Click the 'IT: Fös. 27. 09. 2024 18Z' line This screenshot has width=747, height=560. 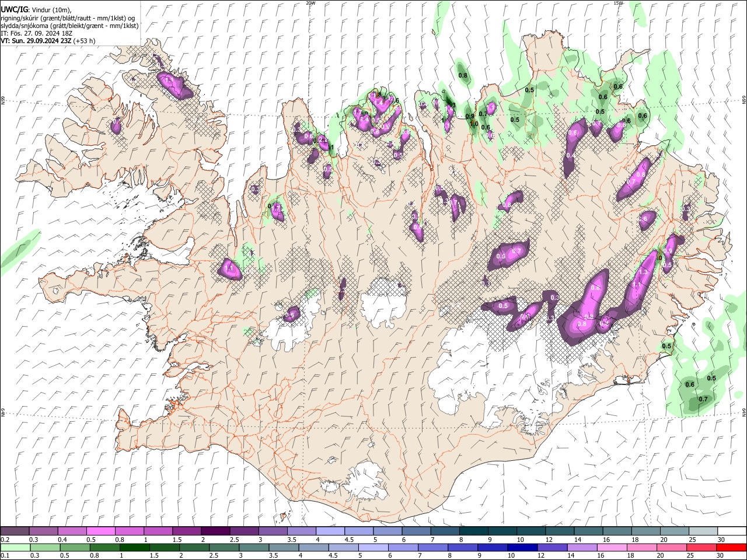click(x=37, y=33)
